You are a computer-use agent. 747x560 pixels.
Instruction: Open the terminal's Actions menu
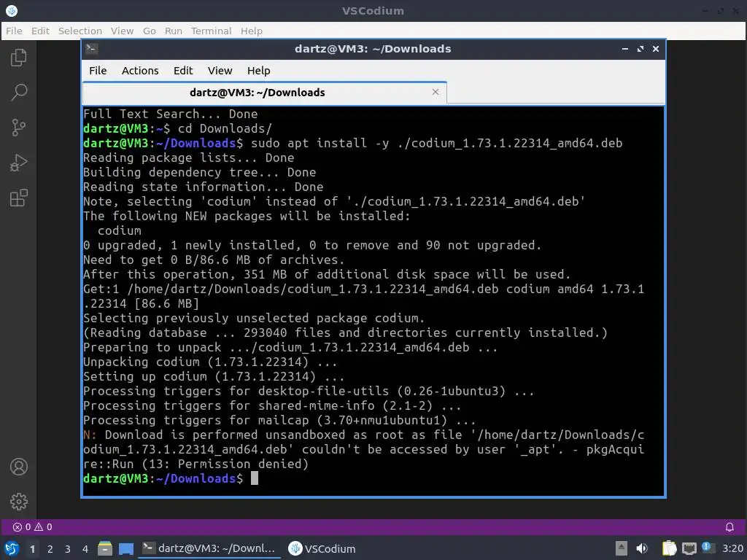tap(140, 71)
